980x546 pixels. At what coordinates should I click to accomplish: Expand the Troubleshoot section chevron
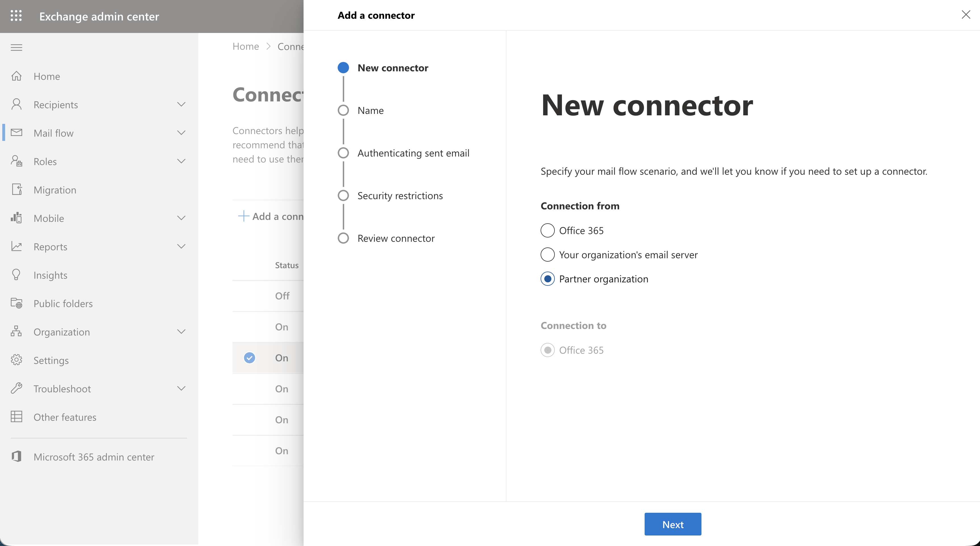181,388
